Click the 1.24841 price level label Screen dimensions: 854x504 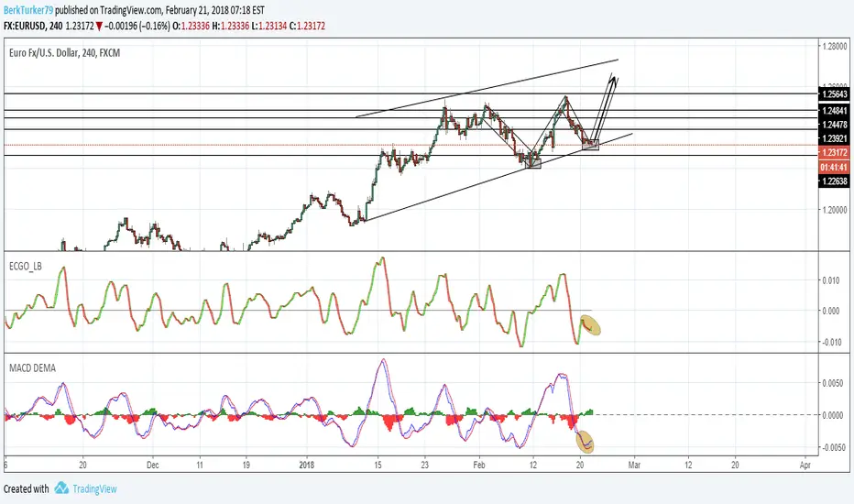834,111
